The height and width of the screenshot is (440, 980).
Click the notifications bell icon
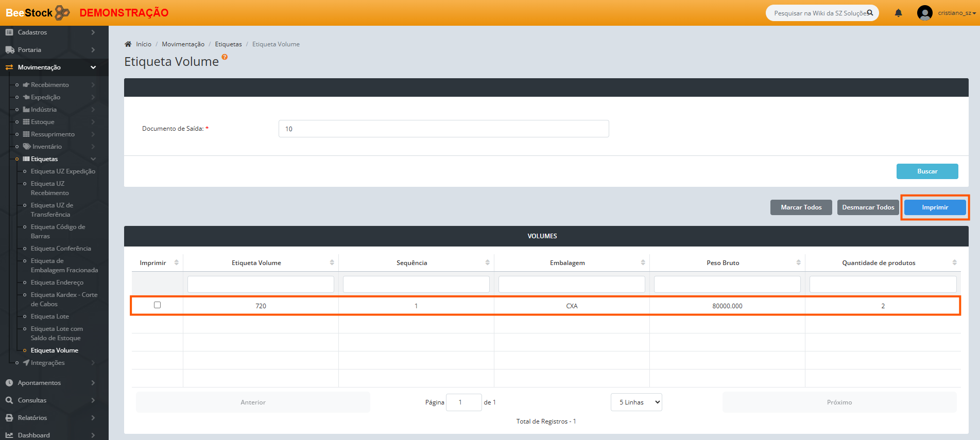pos(898,13)
